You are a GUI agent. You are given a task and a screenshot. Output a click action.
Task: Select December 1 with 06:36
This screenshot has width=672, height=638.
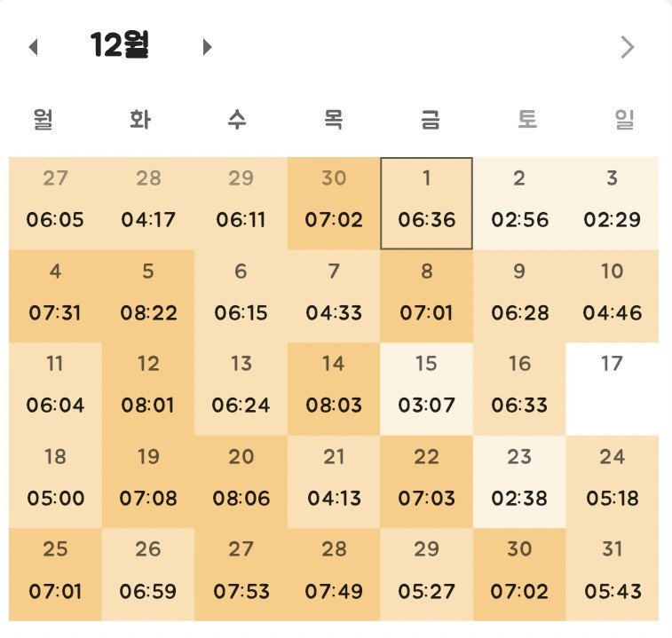coord(427,203)
